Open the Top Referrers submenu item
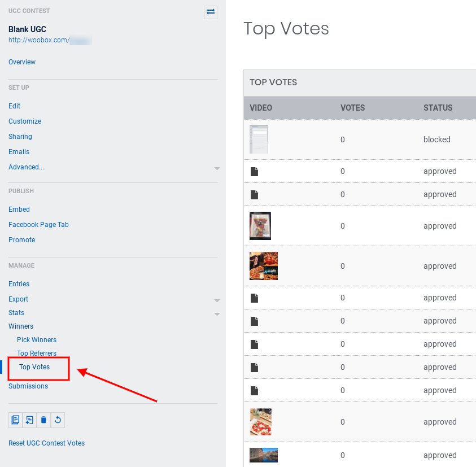This screenshot has width=476, height=467. pyautogui.click(x=37, y=353)
